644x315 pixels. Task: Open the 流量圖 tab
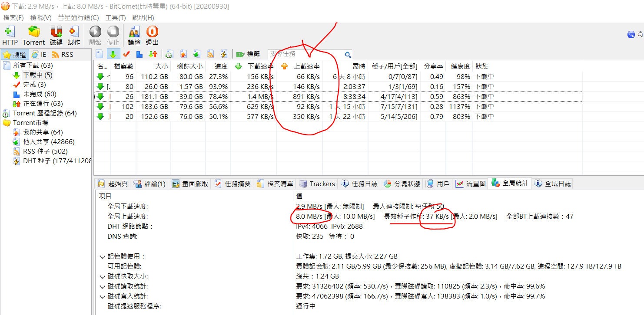point(471,184)
